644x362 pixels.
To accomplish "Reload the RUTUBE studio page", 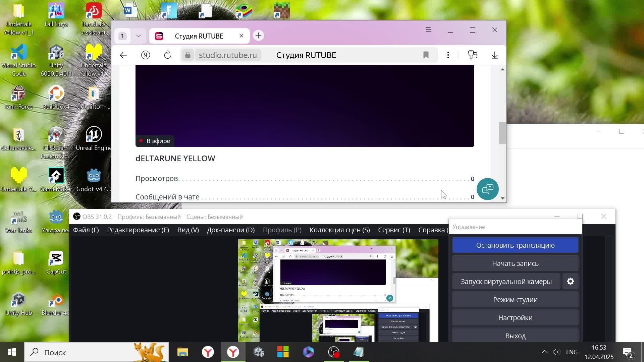I will coord(168,55).
